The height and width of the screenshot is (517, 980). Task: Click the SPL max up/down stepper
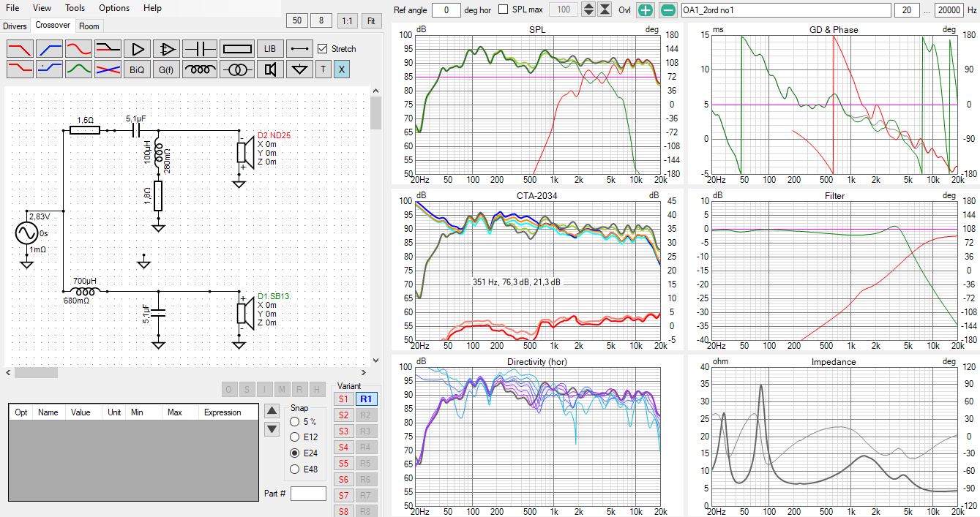pyautogui.click(x=588, y=10)
